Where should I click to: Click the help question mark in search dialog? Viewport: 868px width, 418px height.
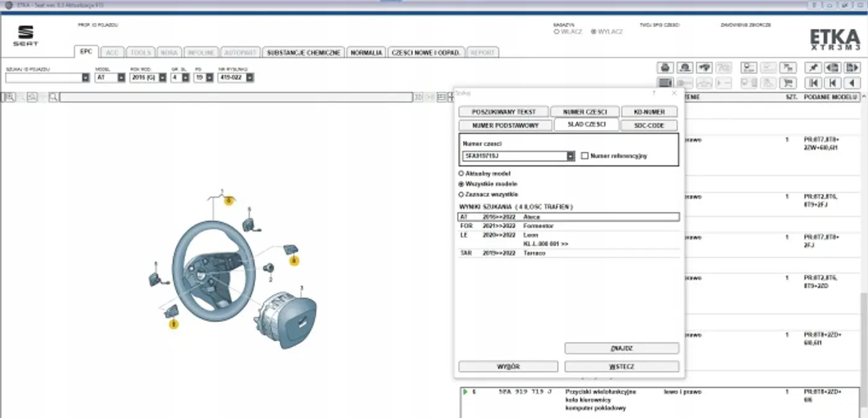click(653, 92)
